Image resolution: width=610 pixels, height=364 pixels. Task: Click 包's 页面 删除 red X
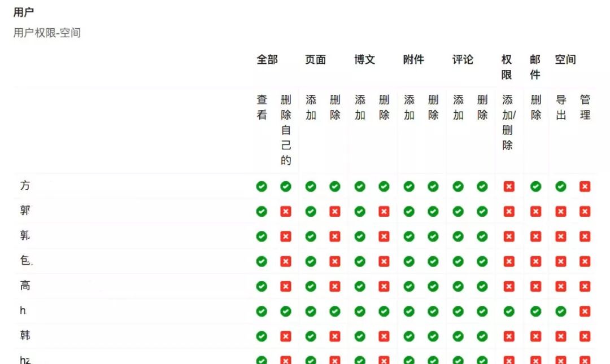click(334, 261)
